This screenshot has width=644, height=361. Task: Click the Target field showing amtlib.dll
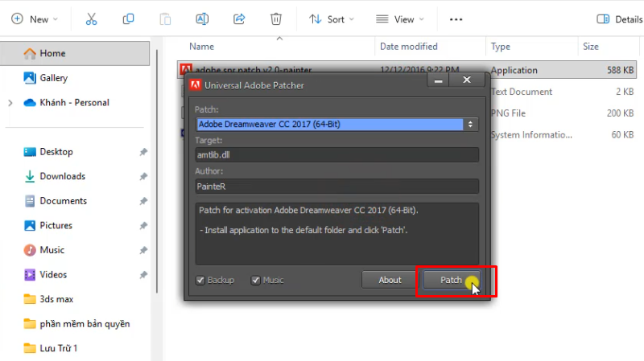pos(336,155)
